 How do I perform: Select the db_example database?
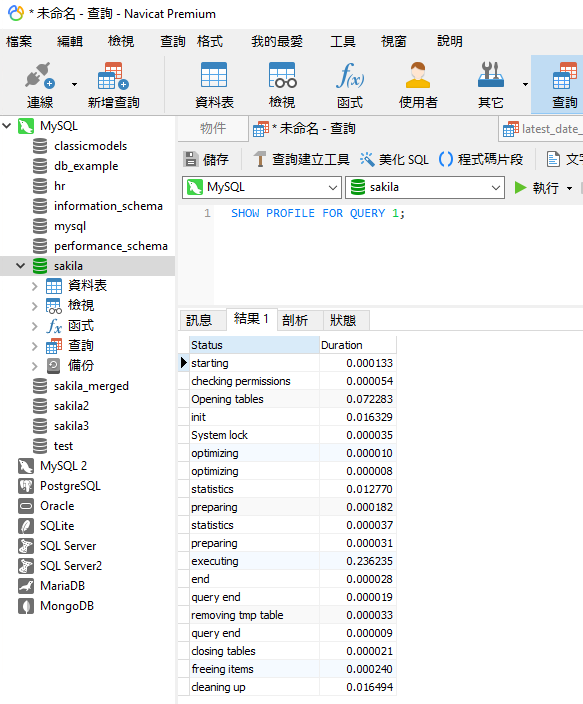click(86, 166)
